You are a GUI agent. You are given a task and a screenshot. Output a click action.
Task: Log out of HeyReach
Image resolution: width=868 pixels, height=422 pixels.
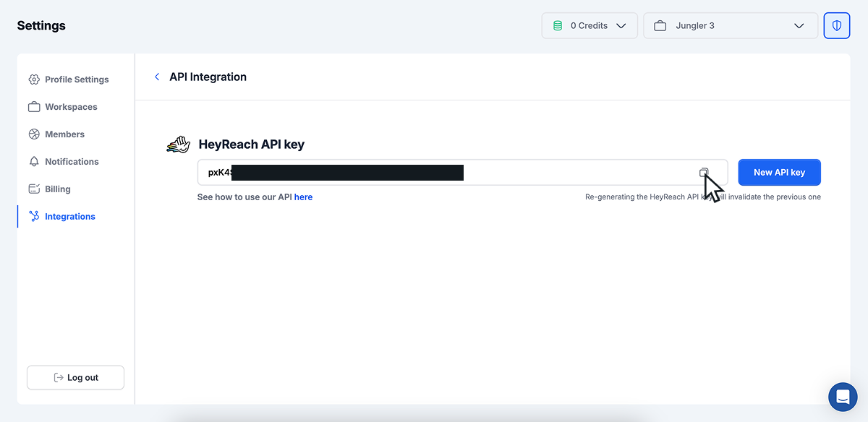(x=75, y=377)
